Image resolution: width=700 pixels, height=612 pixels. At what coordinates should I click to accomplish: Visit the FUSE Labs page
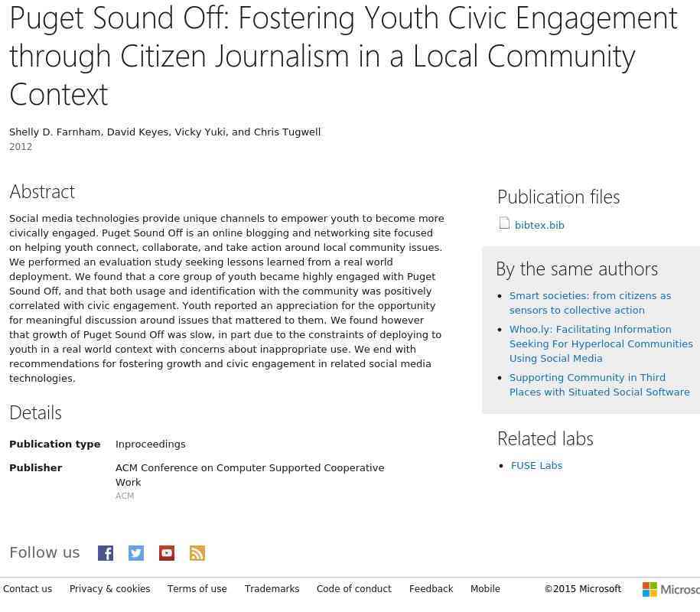coord(536,466)
